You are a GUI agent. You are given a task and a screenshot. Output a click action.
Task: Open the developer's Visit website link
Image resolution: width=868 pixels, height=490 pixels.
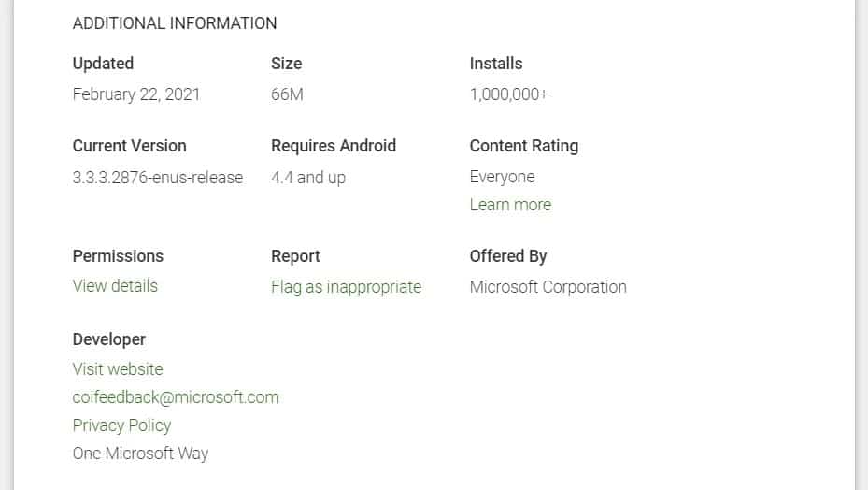pyautogui.click(x=118, y=369)
